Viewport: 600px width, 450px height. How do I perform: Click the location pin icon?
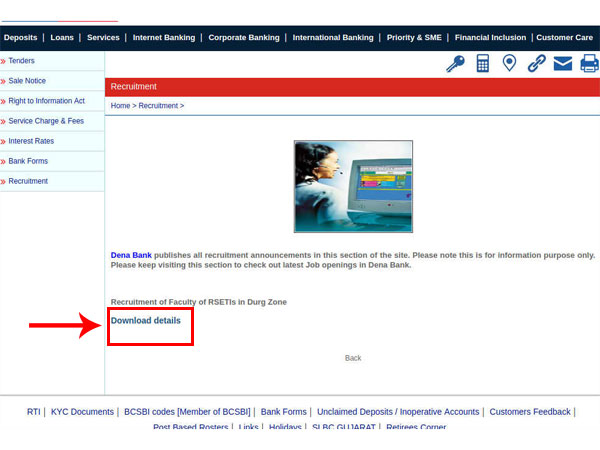point(509,63)
